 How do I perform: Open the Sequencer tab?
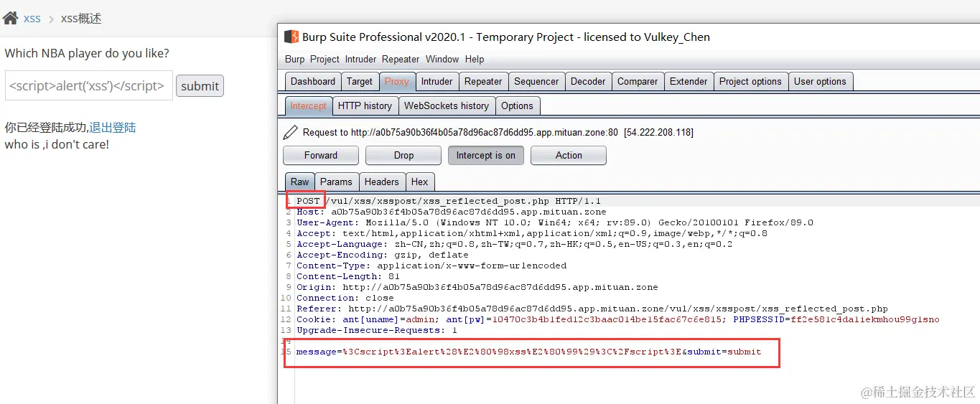point(536,81)
